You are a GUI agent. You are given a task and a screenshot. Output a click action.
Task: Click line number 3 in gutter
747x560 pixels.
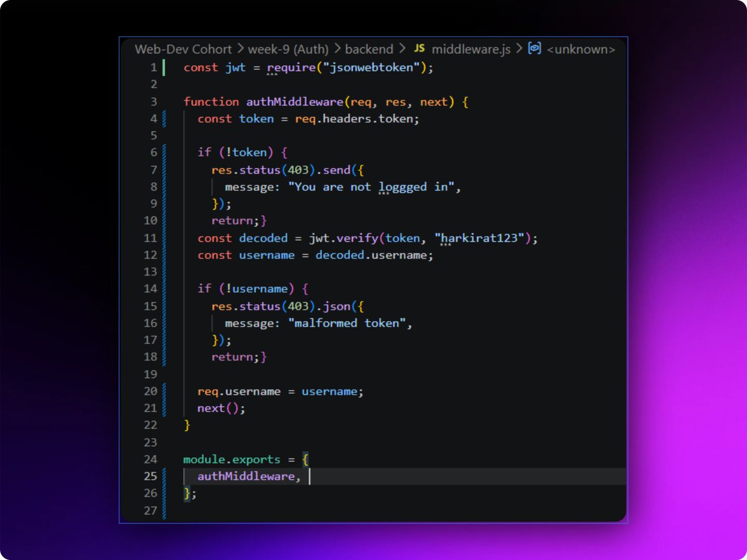pos(153,101)
